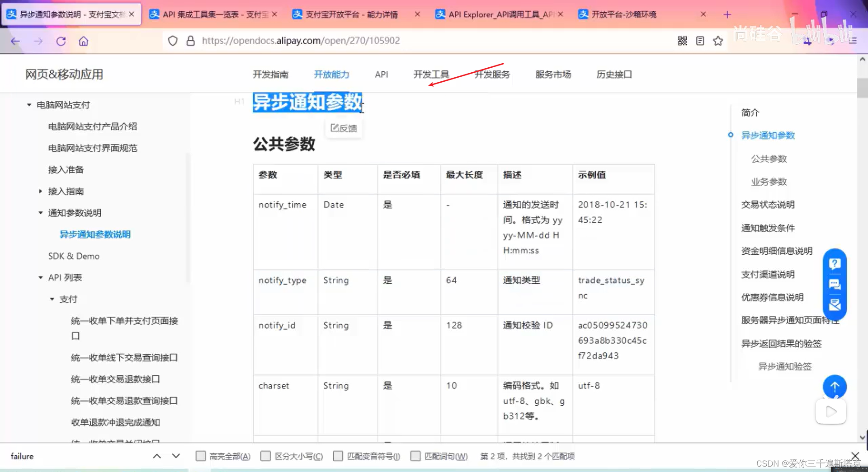Close the API Explorer tab
868x472 pixels.
pyautogui.click(x=561, y=14)
